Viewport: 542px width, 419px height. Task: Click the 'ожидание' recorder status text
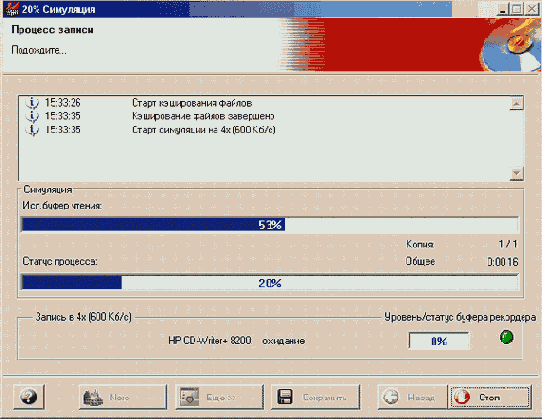click(x=283, y=341)
